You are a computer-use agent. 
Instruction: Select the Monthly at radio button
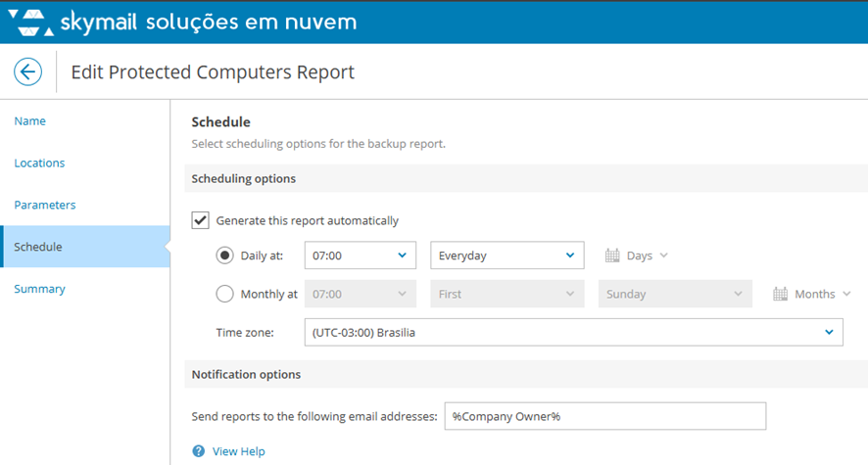(224, 294)
